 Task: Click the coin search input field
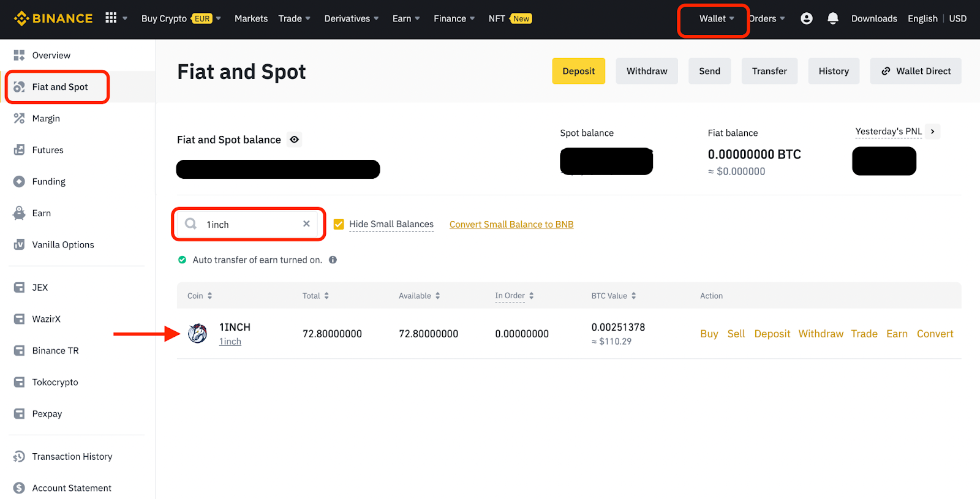point(249,224)
